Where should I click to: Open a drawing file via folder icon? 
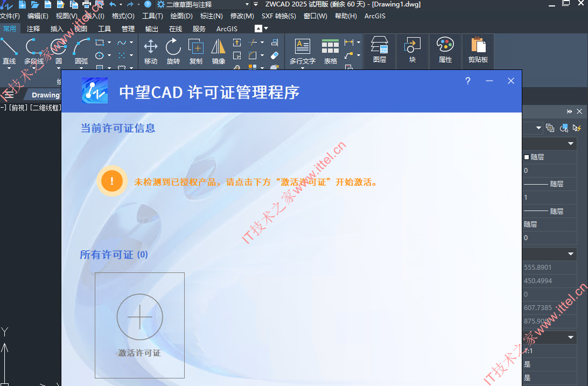[x=35, y=4]
